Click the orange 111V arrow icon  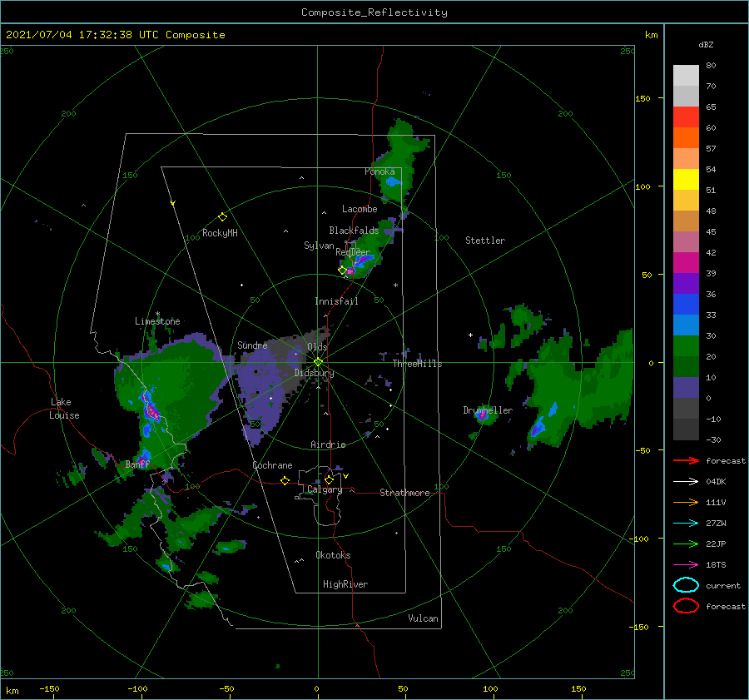tap(686, 502)
